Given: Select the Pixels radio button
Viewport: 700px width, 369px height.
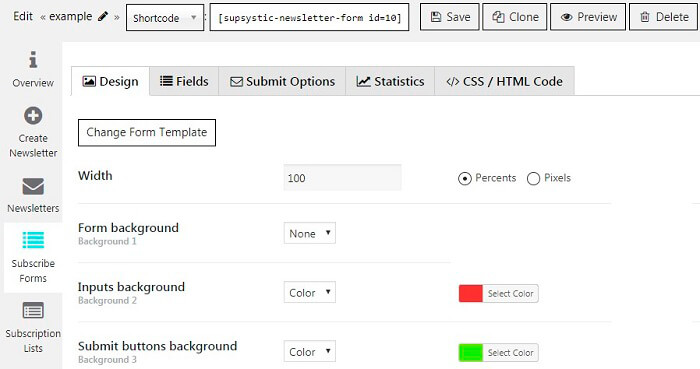Looking at the screenshot, I should pyautogui.click(x=533, y=178).
